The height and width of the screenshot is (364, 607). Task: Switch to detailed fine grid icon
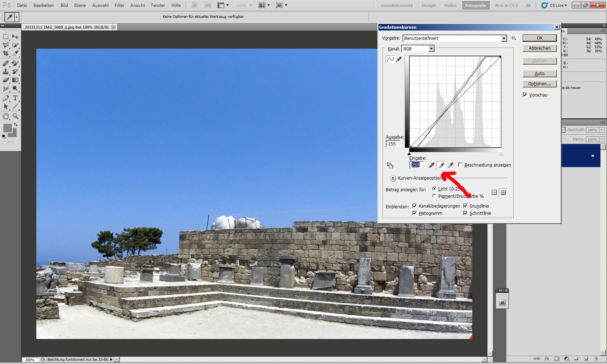coord(503,192)
